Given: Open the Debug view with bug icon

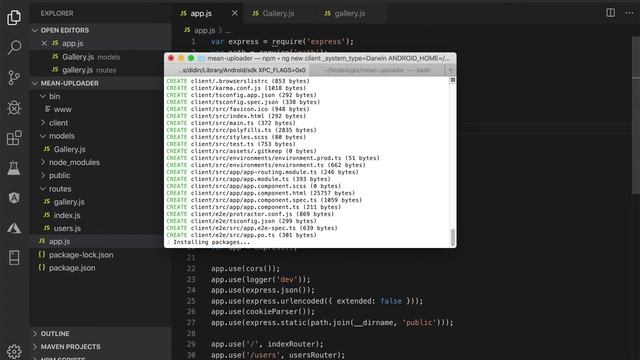Looking at the screenshot, I should (x=14, y=108).
